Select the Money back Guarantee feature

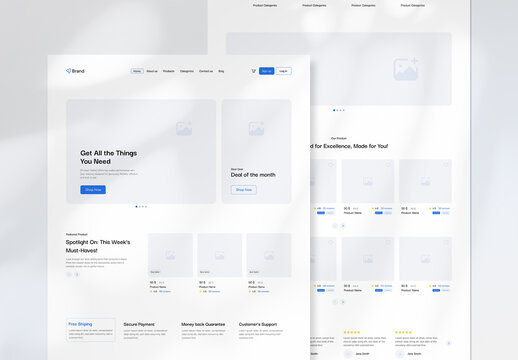click(x=203, y=330)
